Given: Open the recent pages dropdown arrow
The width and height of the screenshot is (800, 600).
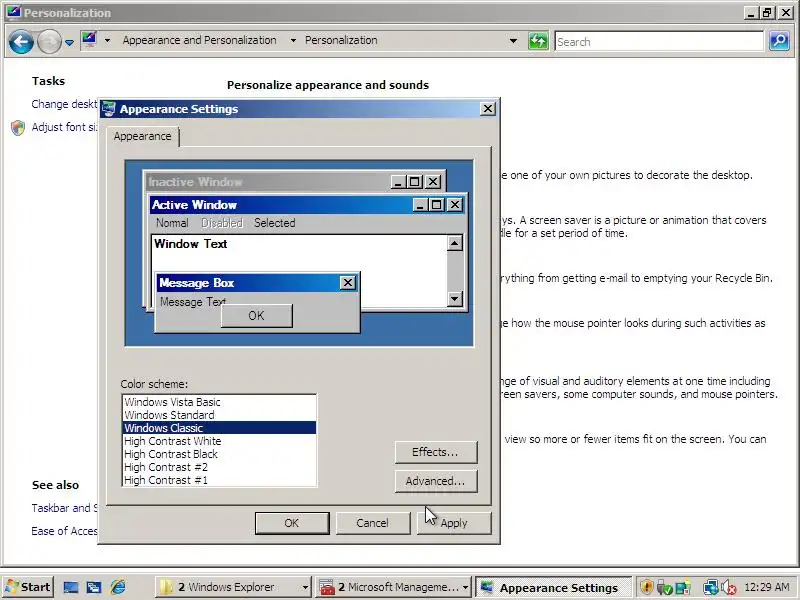Looking at the screenshot, I should click(x=69, y=42).
